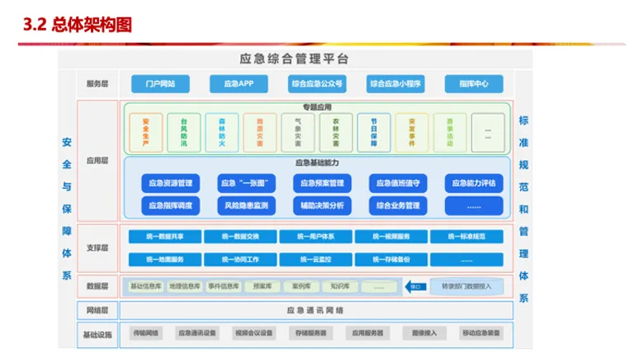Select the 应用服务器 box

pos(367,333)
